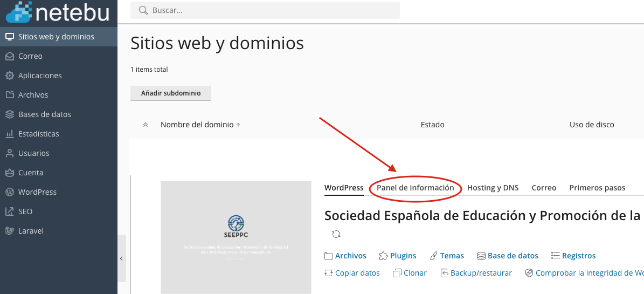Open Cuenta text in sidebar
The height and width of the screenshot is (294, 644).
point(31,173)
